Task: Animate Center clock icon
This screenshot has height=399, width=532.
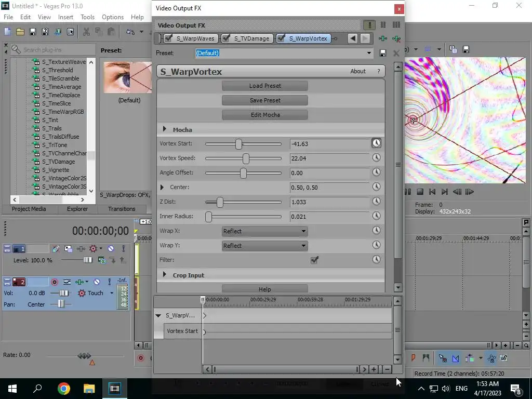Action: 376,187
